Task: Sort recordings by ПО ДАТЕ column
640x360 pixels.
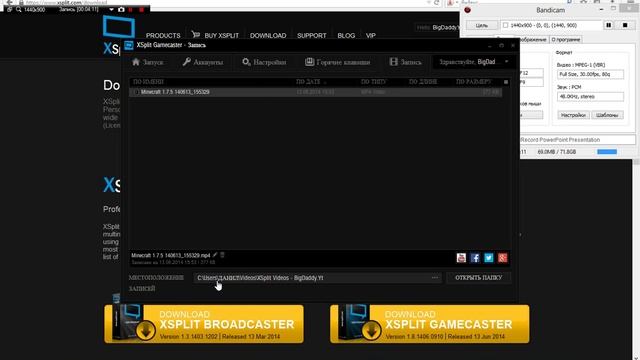Action: tap(310, 82)
